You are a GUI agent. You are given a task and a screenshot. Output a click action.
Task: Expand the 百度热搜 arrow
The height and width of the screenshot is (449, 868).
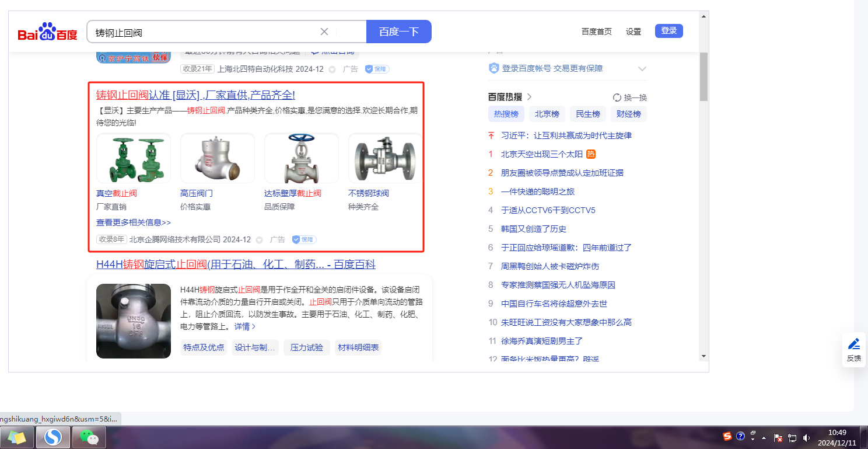[529, 97]
